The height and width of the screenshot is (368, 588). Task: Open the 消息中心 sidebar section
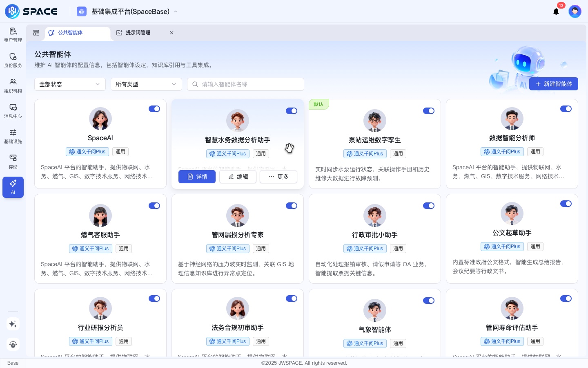13,111
